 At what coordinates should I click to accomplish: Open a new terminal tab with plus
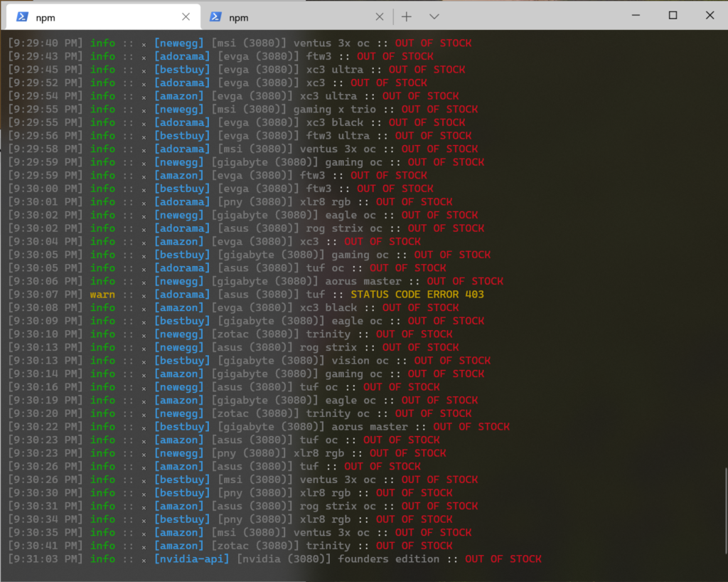[407, 16]
